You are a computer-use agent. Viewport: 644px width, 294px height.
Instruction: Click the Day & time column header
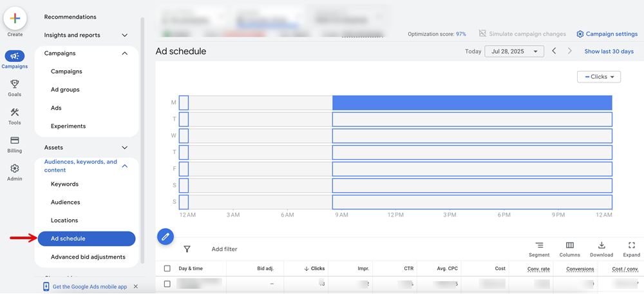pos(191,268)
